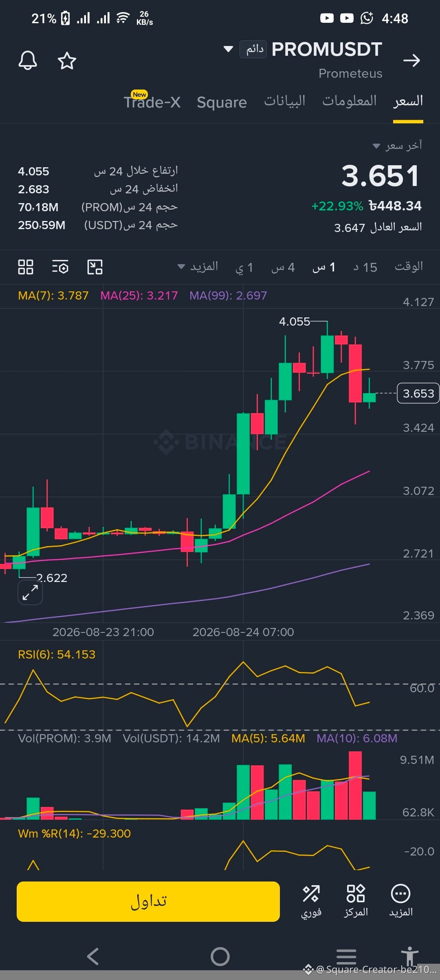Tap the Vol(PROM) volume label
The width and height of the screenshot is (440, 980).
pos(64,738)
